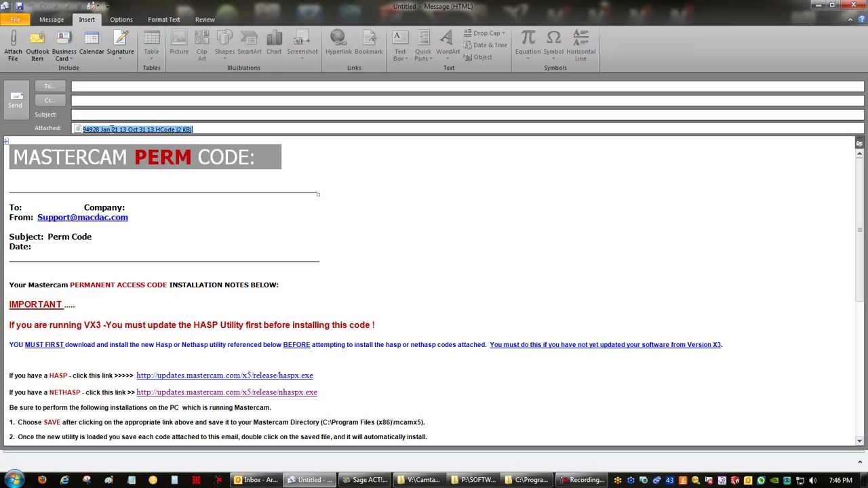
Task: Click the To... address book button
Action: tap(49, 86)
